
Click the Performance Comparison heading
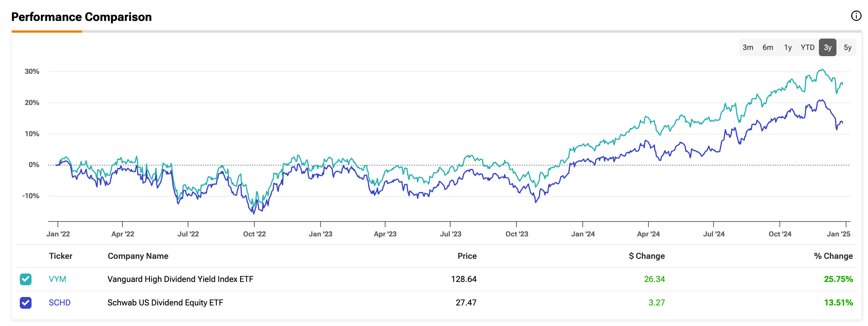(x=81, y=17)
